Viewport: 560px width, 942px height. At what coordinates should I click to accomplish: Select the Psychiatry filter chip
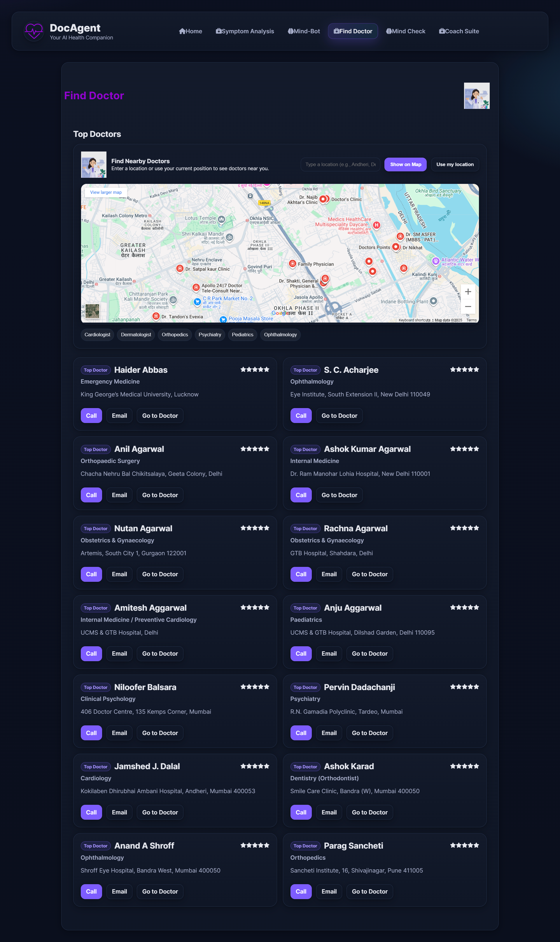210,335
